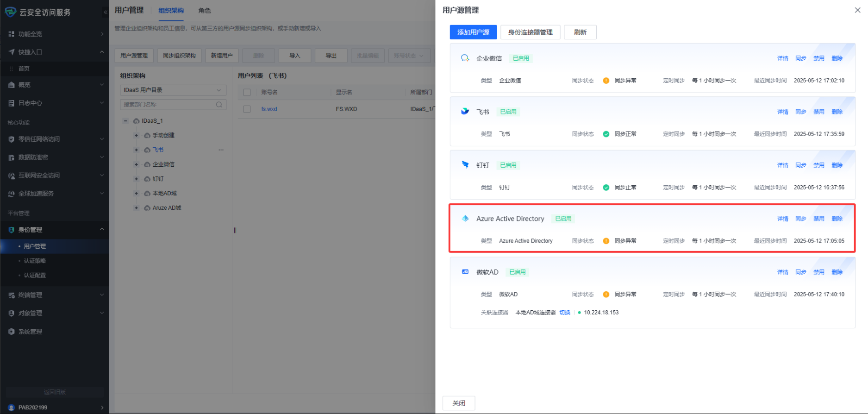868x414 pixels.
Task: Click 切换 link for 微软AD connector
Action: (x=564, y=313)
